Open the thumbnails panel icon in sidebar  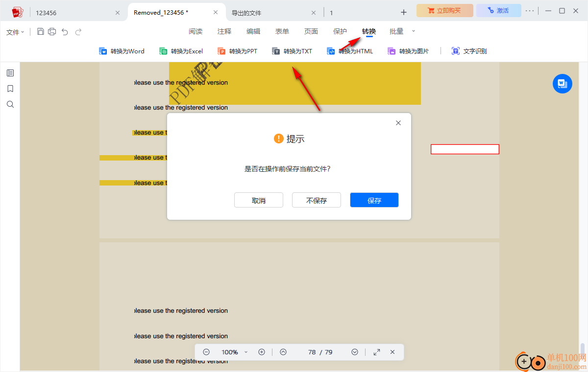pyautogui.click(x=10, y=73)
